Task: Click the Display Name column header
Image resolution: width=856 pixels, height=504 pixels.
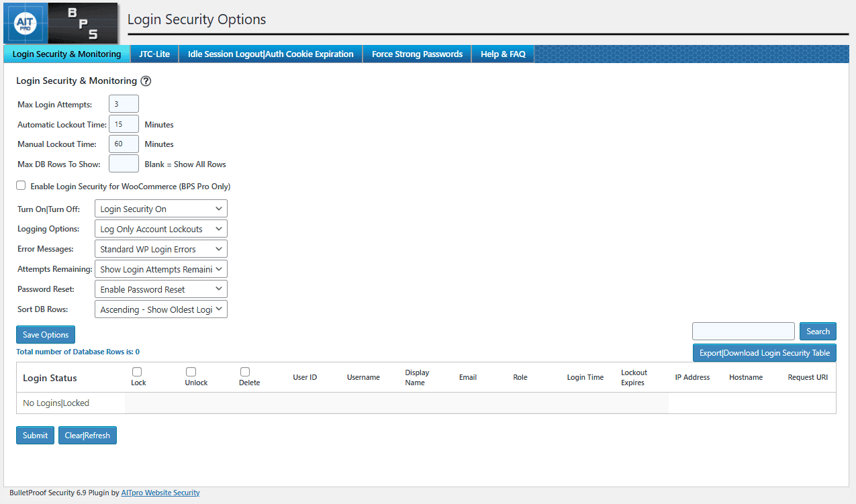Action: coord(417,377)
